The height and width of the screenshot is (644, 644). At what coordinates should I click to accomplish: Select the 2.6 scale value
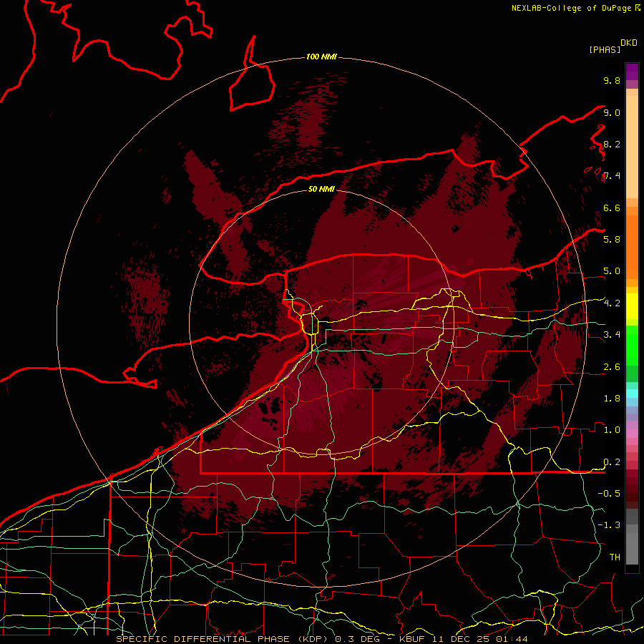(612, 366)
